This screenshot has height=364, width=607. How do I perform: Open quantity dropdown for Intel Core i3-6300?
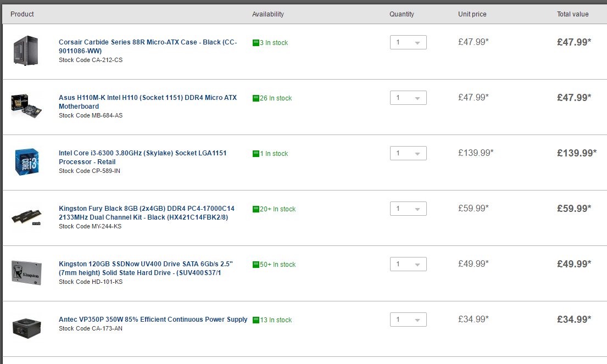click(x=408, y=153)
